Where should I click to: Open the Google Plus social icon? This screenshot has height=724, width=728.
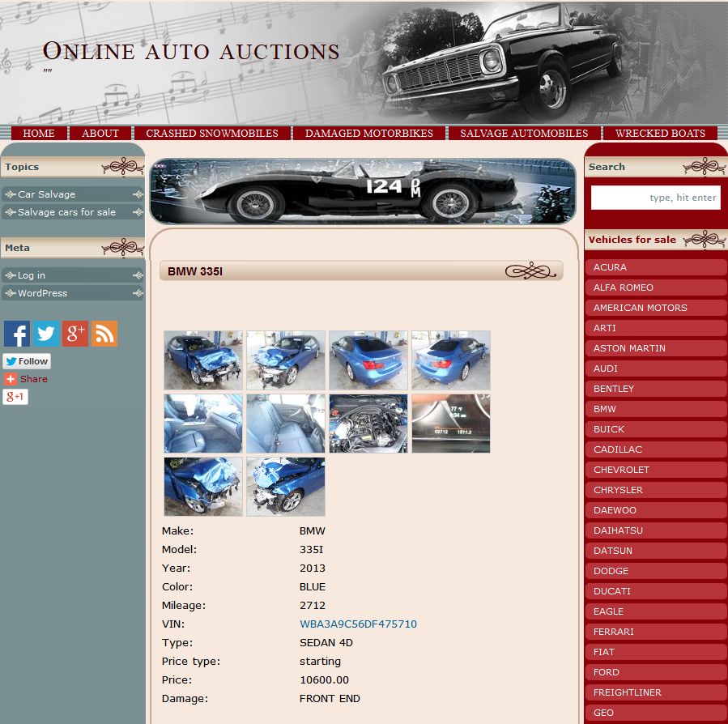(75, 334)
